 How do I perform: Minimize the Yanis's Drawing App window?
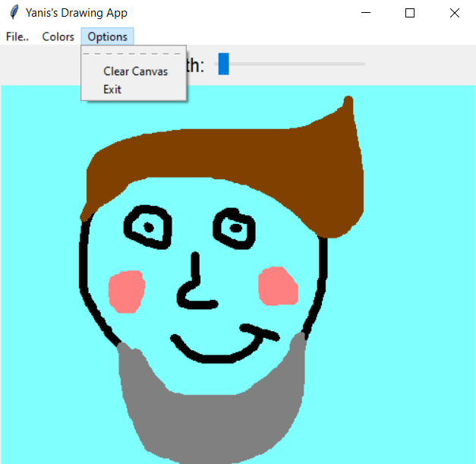point(366,13)
